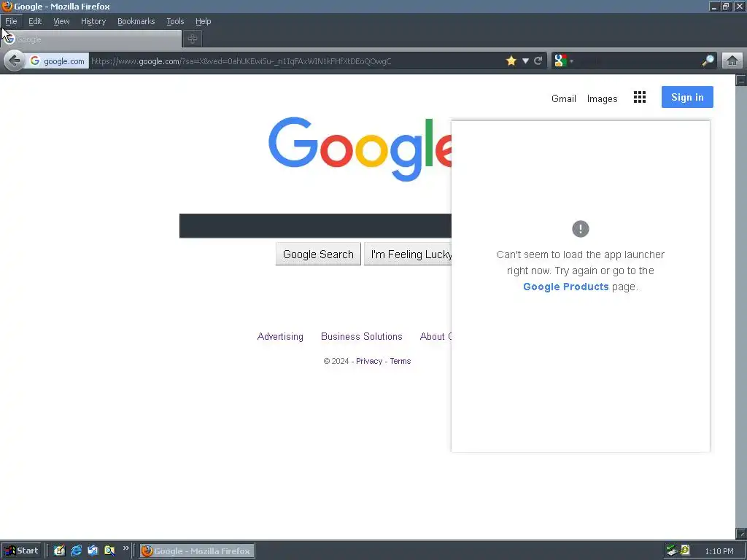The width and height of the screenshot is (747, 560).
Task: Click the Google site identity icon in the address bar
Action: coord(35,61)
